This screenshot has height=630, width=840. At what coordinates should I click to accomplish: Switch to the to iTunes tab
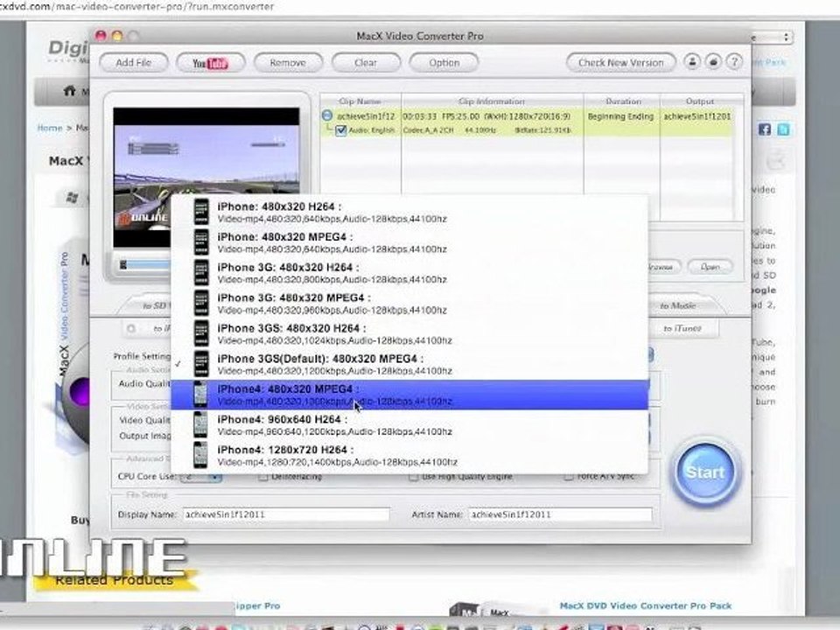tap(682, 328)
